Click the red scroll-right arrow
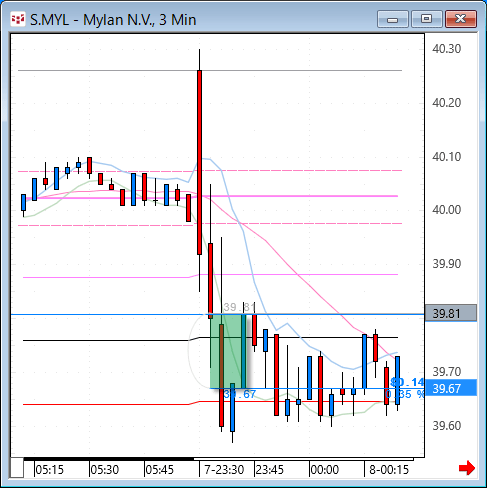This screenshot has height=488, width=487. [467, 468]
